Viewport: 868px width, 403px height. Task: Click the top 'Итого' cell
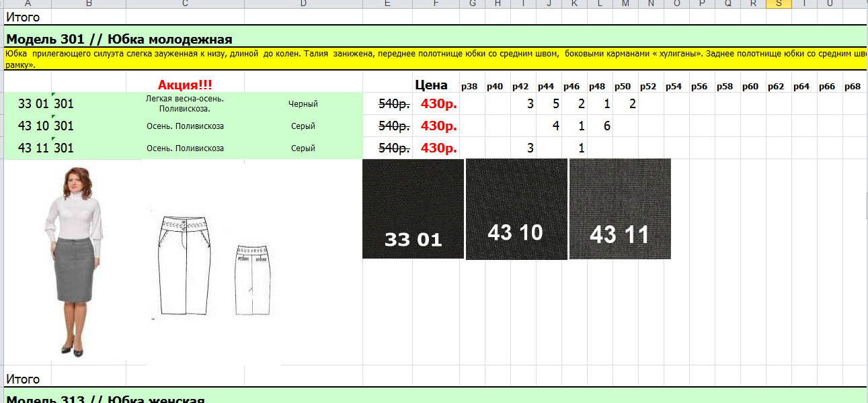coord(23,17)
